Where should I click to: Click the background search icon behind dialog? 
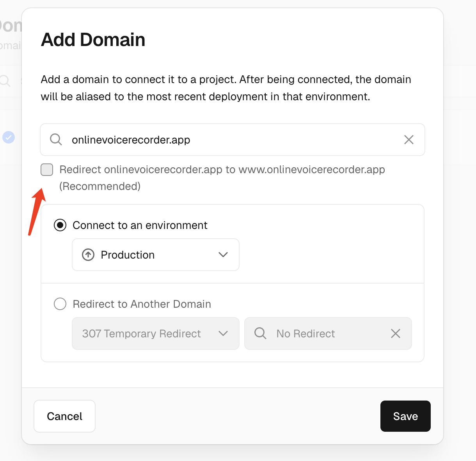(5, 81)
